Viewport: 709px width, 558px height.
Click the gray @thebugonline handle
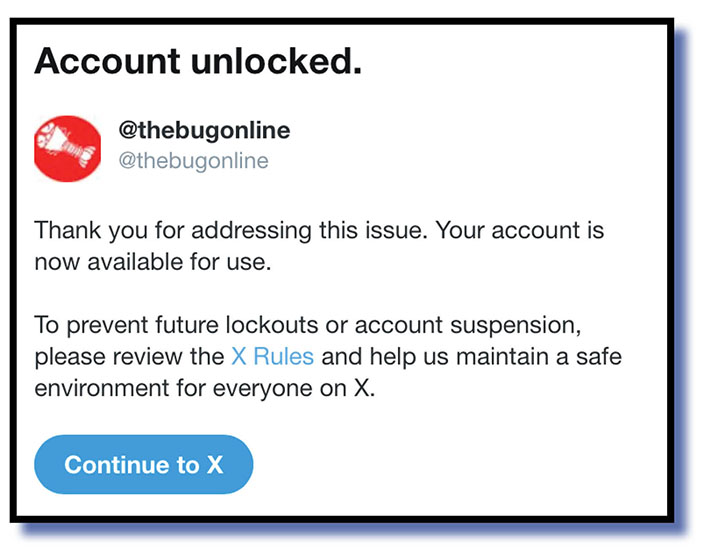pos(193,160)
